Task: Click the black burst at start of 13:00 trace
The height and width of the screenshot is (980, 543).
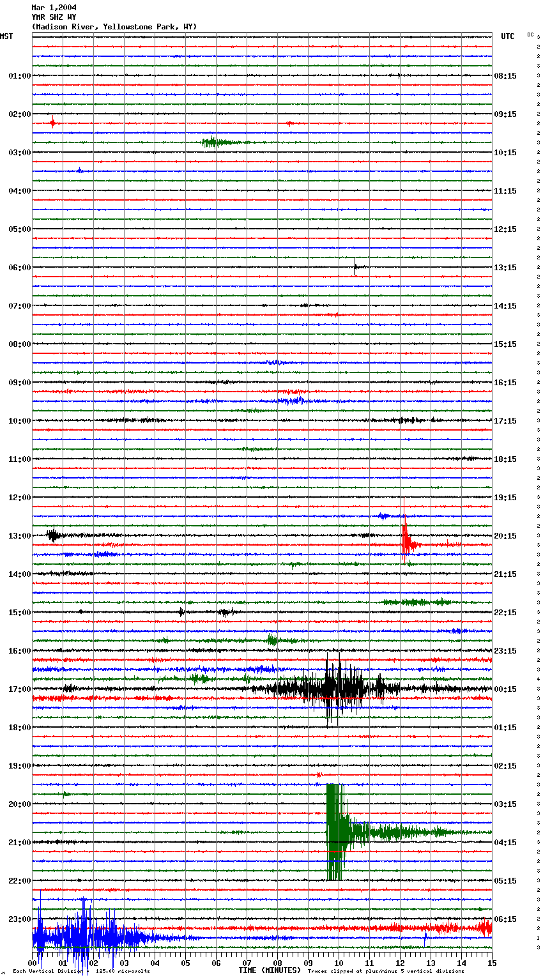Action: 55,535
